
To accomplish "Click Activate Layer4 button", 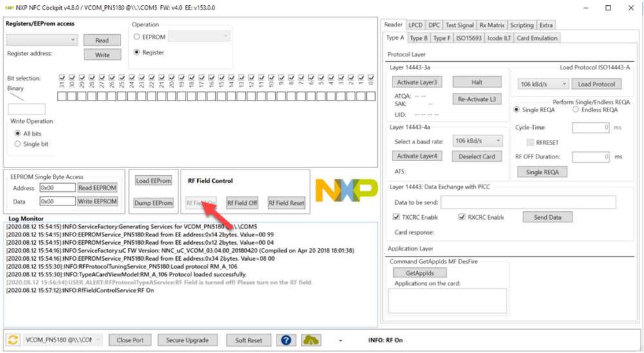I will click(417, 156).
